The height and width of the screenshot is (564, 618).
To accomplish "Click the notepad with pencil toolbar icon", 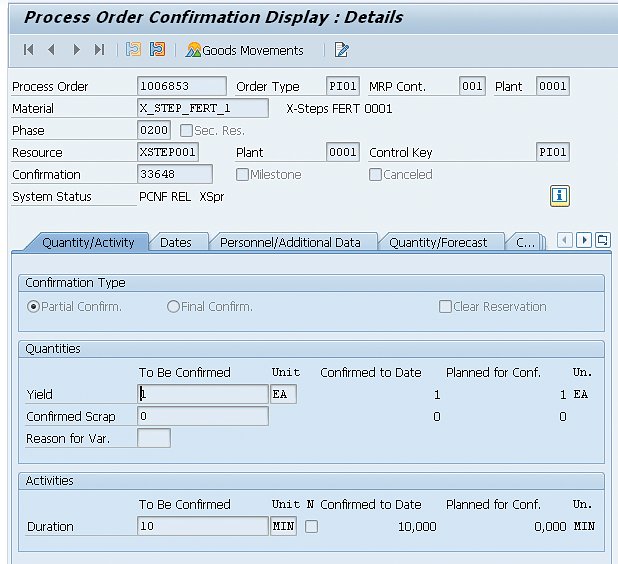I will [x=342, y=50].
